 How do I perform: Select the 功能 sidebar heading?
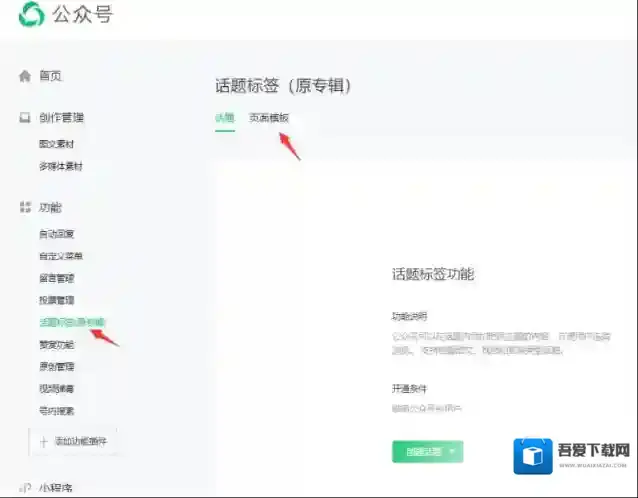pyautogui.click(x=50, y=208)
